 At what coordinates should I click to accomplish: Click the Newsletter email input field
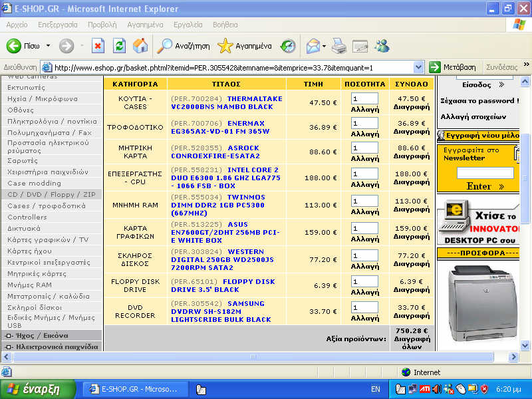point(485,173)
